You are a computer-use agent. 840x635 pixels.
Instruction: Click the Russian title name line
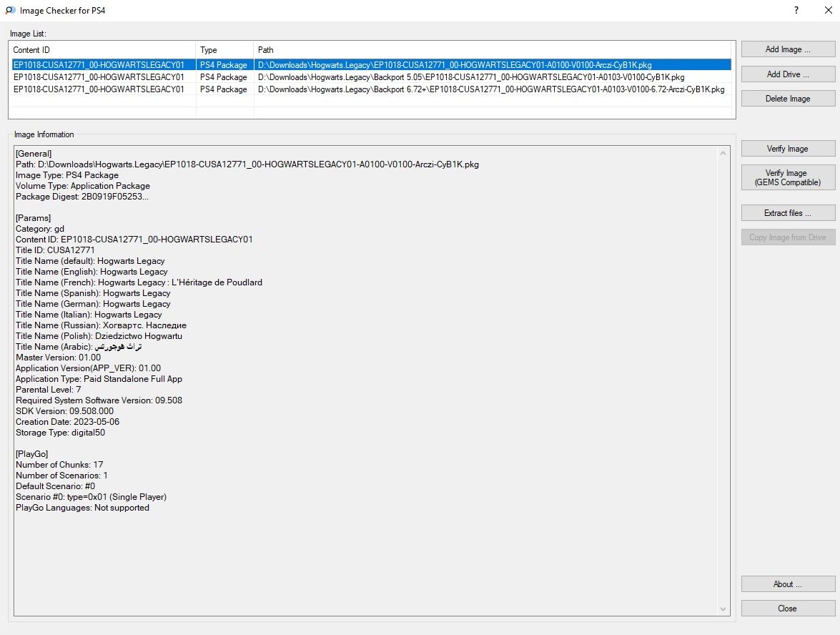(102, 325)
